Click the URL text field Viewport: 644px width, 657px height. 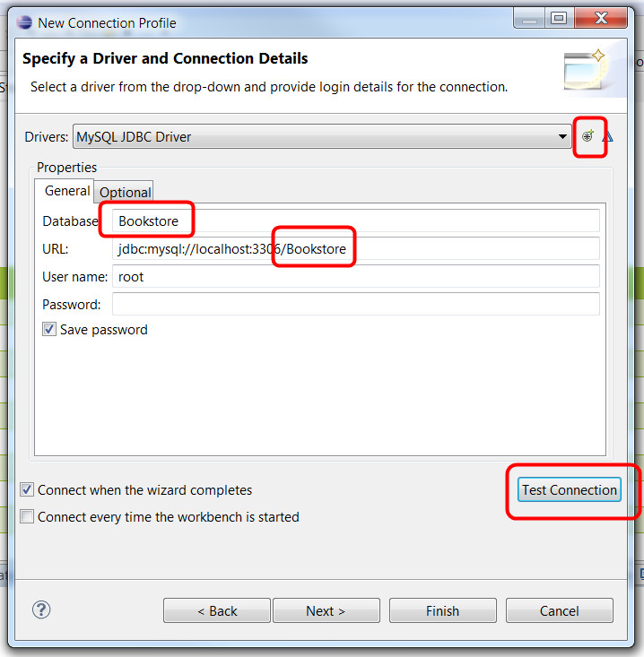click(x=355, y=249)
